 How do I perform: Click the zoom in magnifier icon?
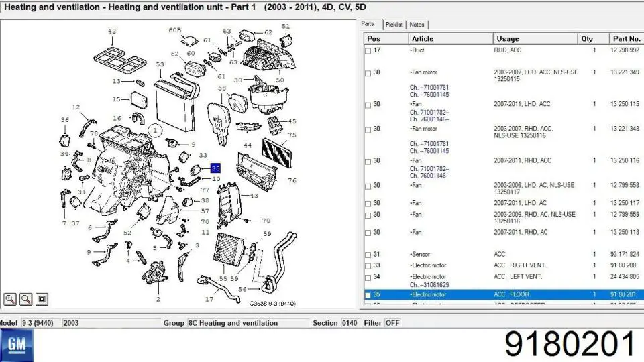(x=10, y=299)
